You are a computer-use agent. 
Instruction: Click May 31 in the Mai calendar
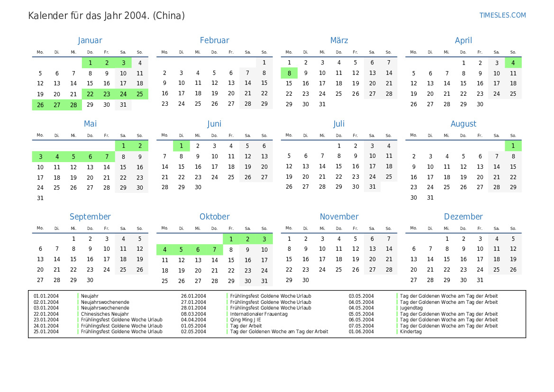click(x=40, y=198)
